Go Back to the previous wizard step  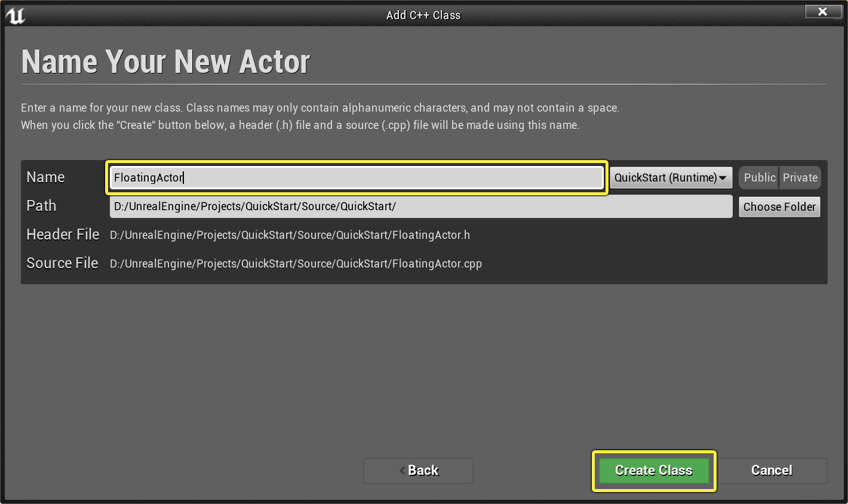click(x=418, y=471)
